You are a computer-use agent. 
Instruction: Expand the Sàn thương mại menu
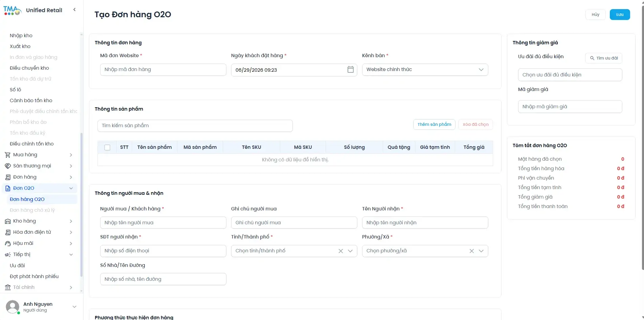coord(71,166)
